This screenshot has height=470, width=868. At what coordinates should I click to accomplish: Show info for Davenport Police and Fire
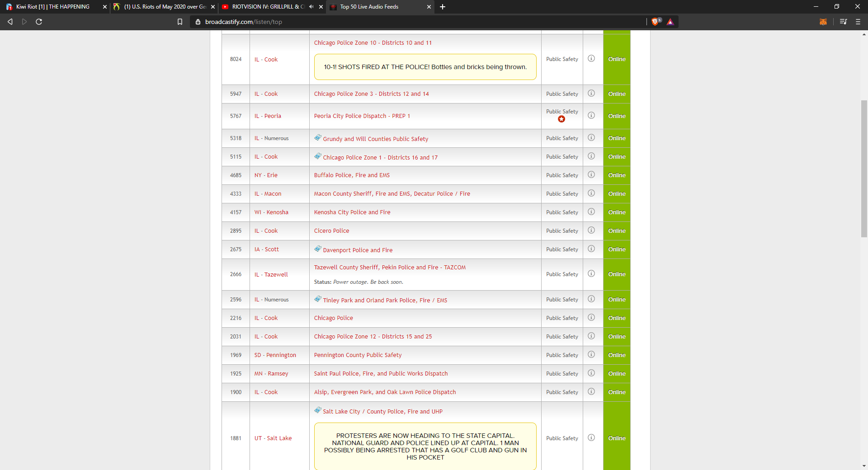click(x=591, y=249)
